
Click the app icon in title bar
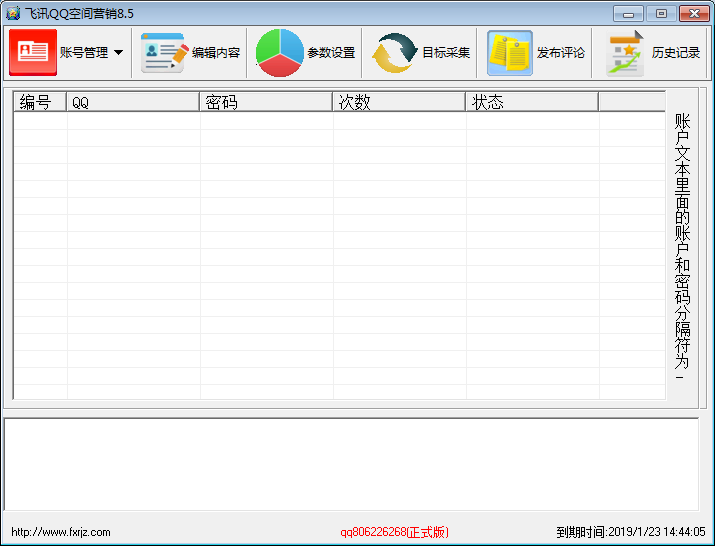(x=13, y=13)
